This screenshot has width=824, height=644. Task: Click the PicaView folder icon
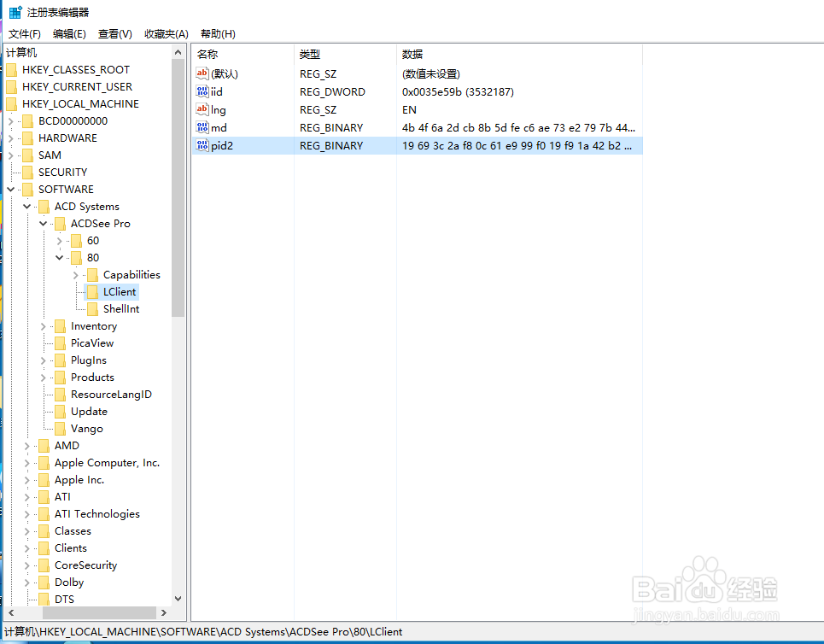pos(61,343)
